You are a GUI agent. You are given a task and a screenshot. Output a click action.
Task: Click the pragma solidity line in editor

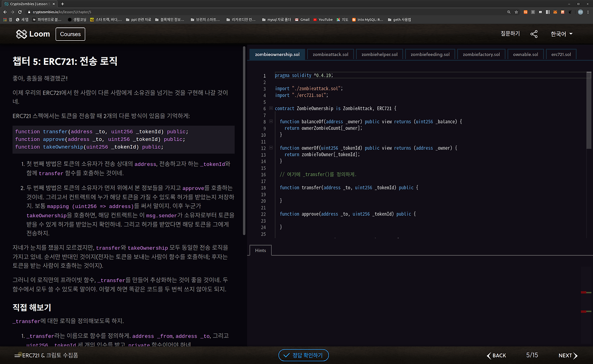(304, 75)
